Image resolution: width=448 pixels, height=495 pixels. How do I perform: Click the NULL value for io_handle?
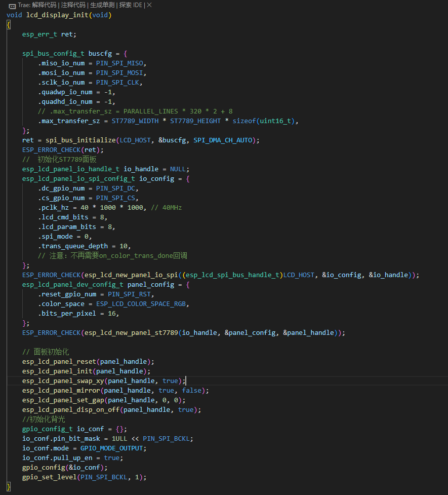pyautogui.click(x=178, y=169)
